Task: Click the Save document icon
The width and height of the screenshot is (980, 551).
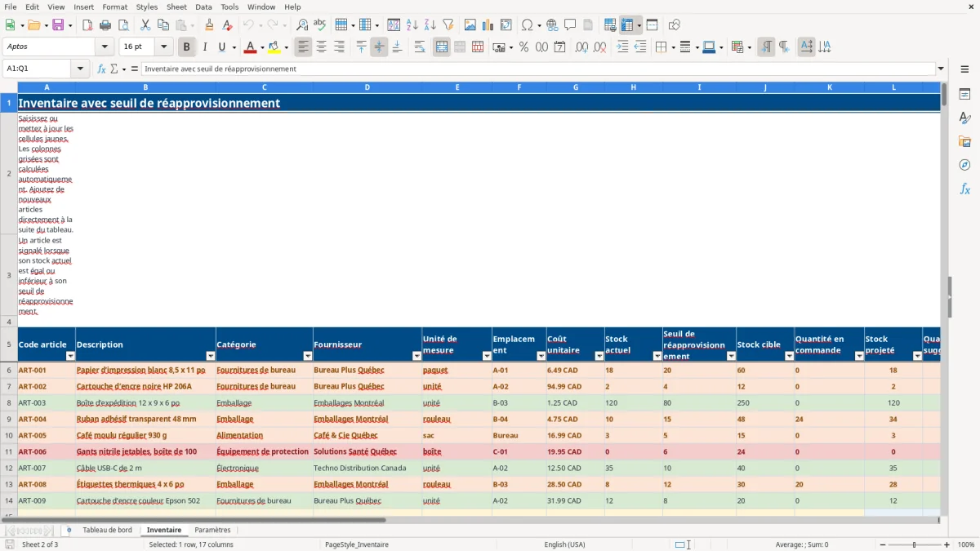Action: (58, 25)
